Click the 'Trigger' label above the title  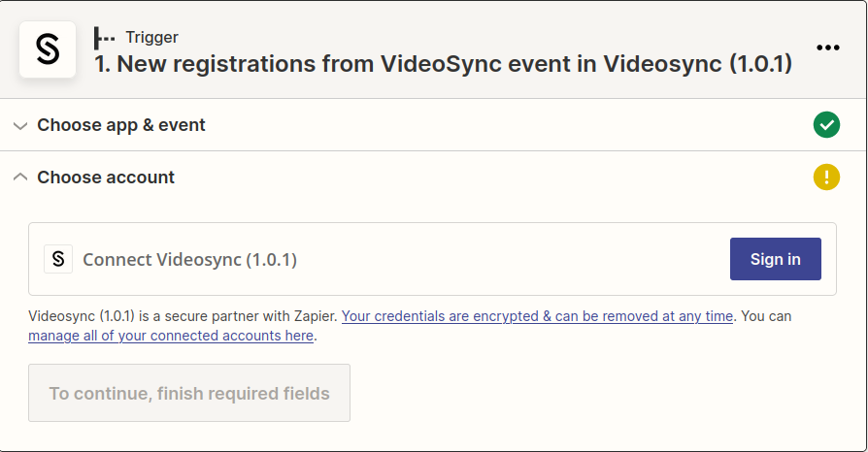151,38
